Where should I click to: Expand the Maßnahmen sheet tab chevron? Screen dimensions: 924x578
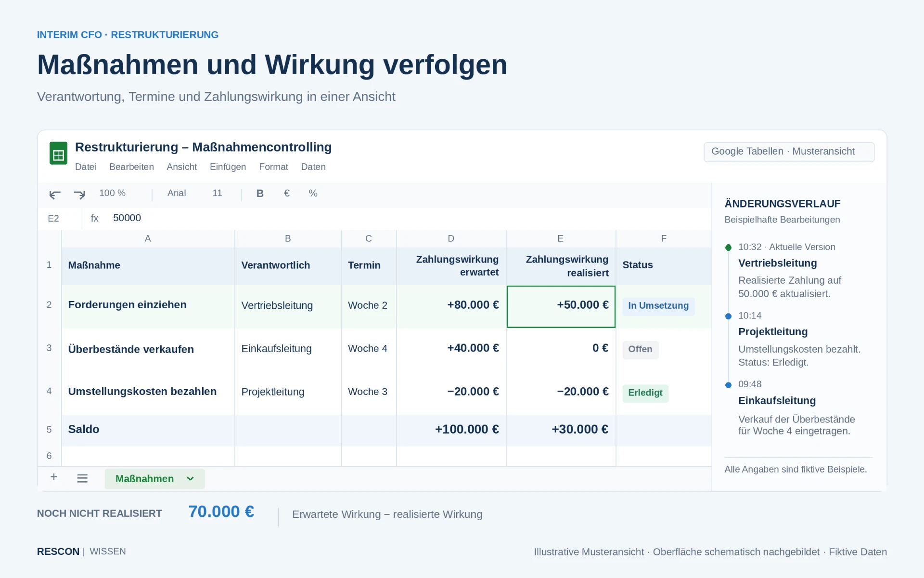click(x=190, y=479)
